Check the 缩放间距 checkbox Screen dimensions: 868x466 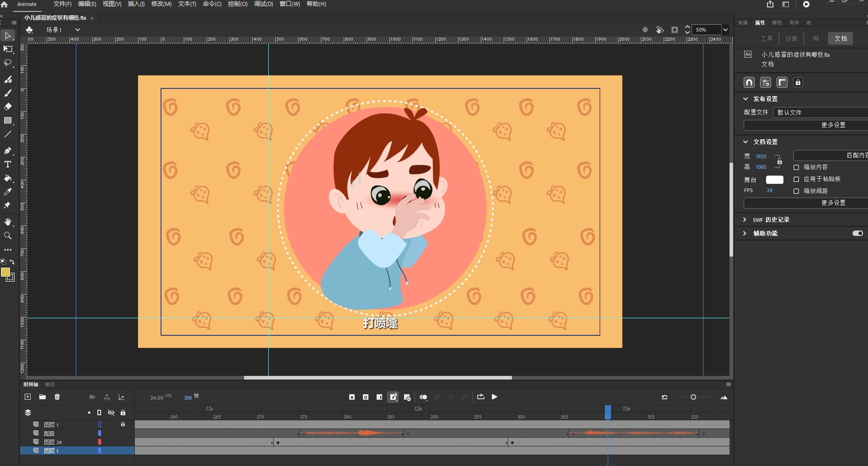(796, 191)
